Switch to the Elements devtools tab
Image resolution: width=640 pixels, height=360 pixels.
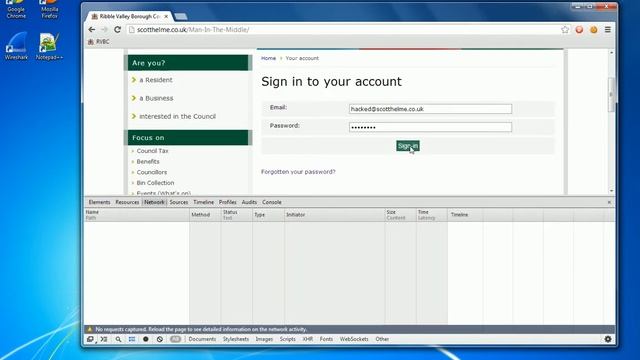pos(99,202)
